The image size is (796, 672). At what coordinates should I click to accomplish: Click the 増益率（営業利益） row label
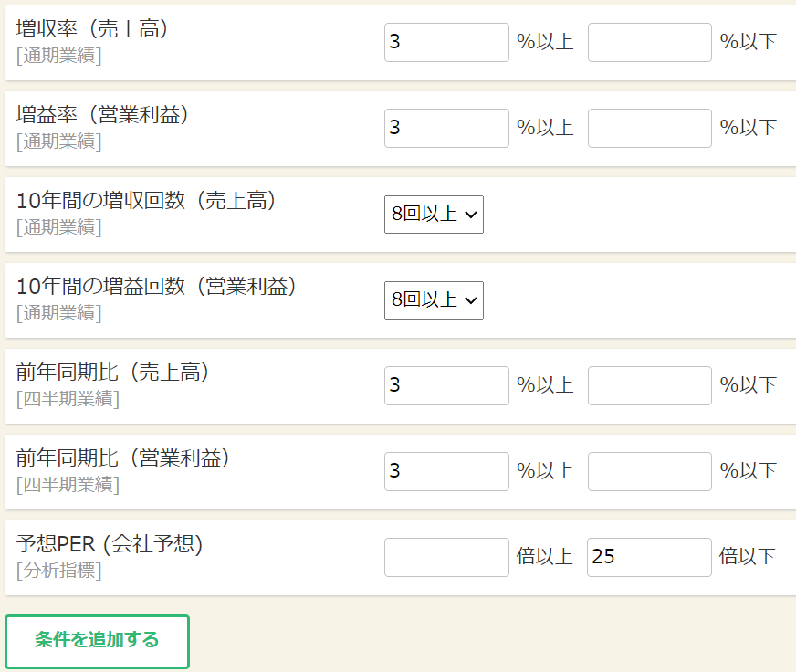[103, 115]
